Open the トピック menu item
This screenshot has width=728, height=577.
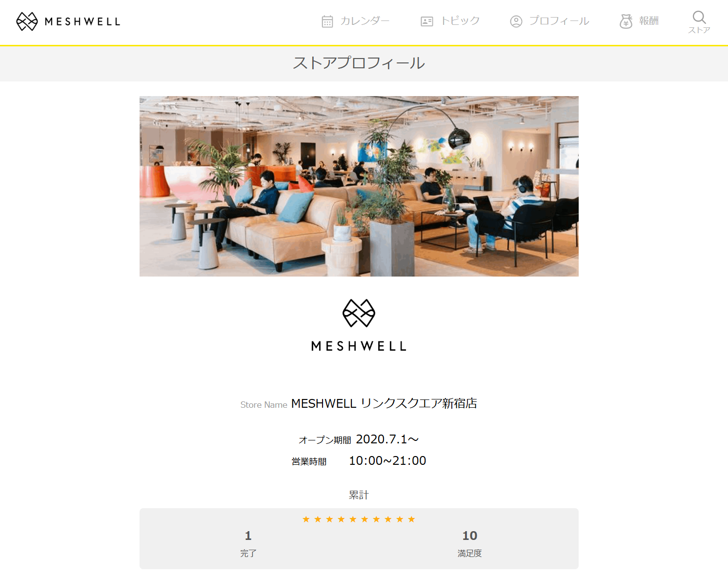point(460,21)
